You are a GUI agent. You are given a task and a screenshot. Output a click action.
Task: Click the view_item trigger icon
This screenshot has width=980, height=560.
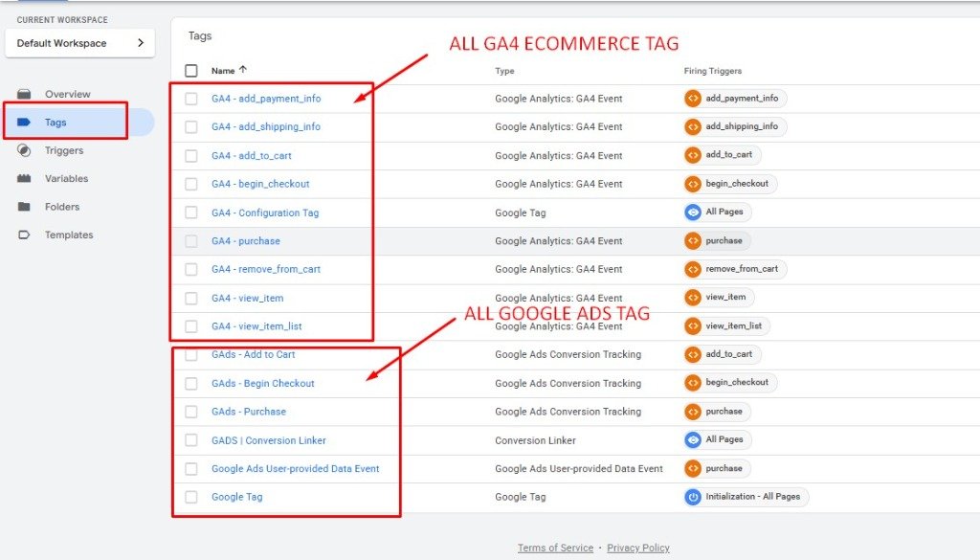693,298
